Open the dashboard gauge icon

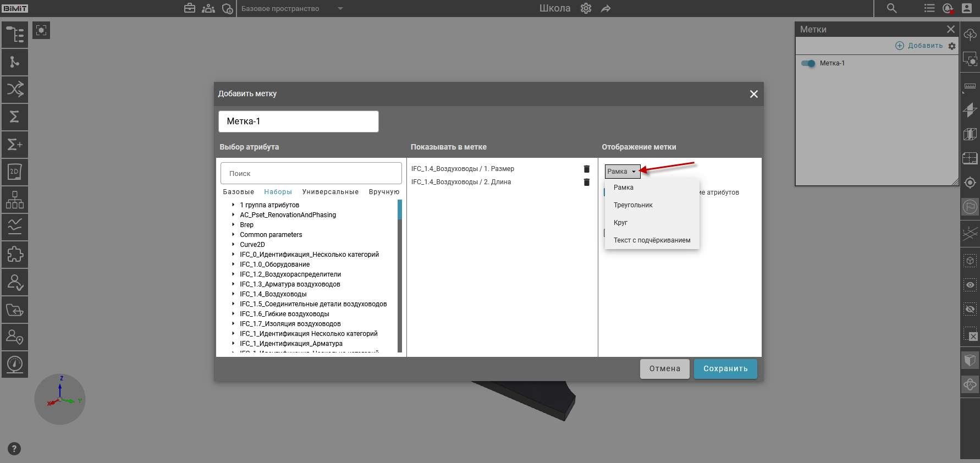(x=15, y=364)
